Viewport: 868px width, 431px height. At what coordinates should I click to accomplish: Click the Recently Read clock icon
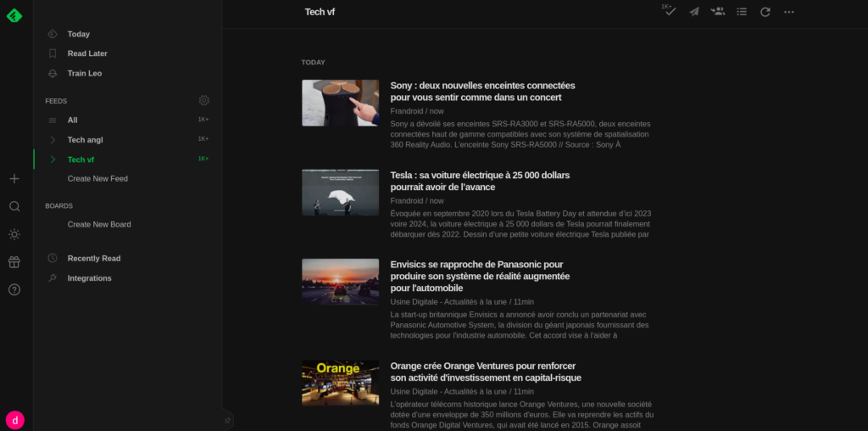53,258
